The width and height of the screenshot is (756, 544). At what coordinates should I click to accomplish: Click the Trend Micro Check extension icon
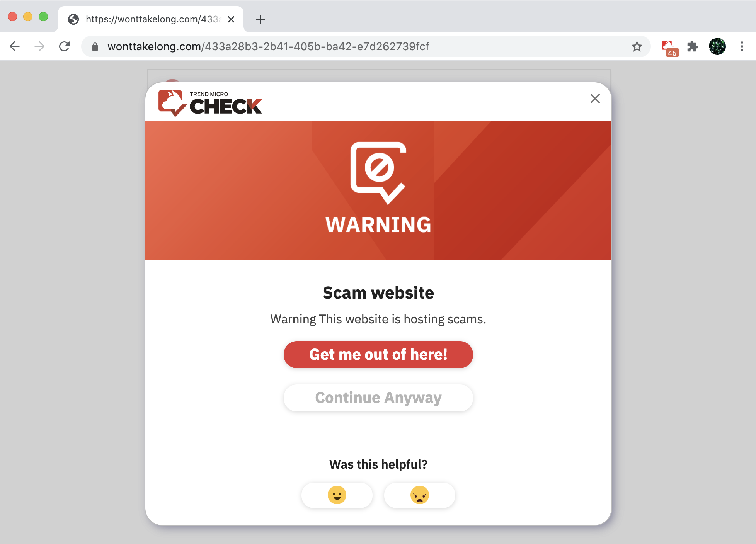click(x=669, y=48)
